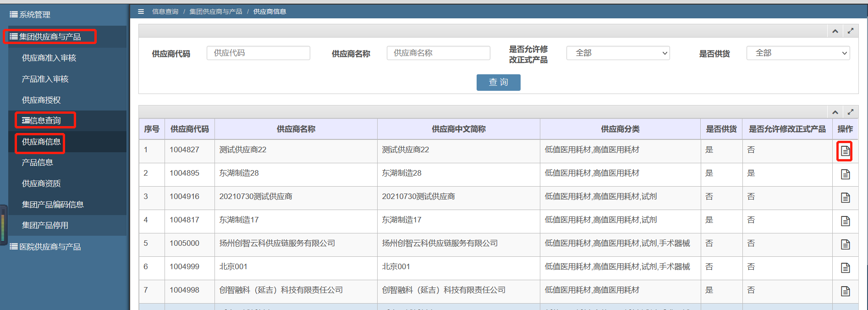Open 供应商准入审核 menu item
Image resolution: width=868 pixels, height=310 pixels.
49,58
